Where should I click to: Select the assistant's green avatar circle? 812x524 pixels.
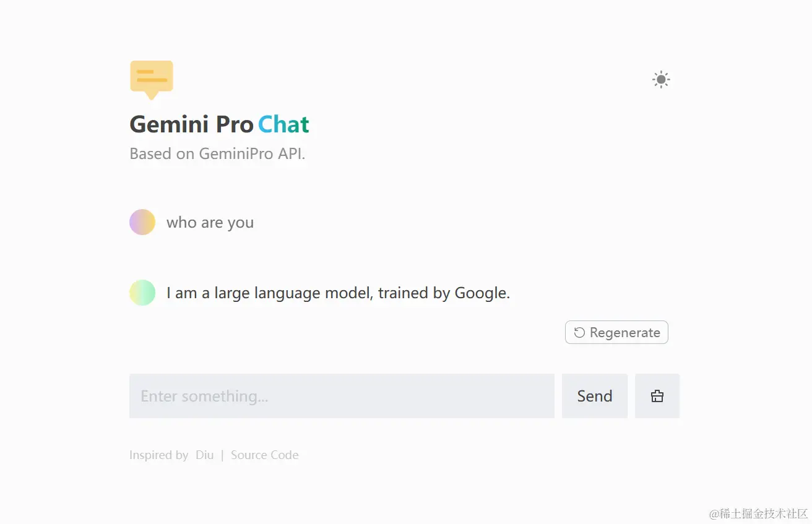[x=142, y=293]
